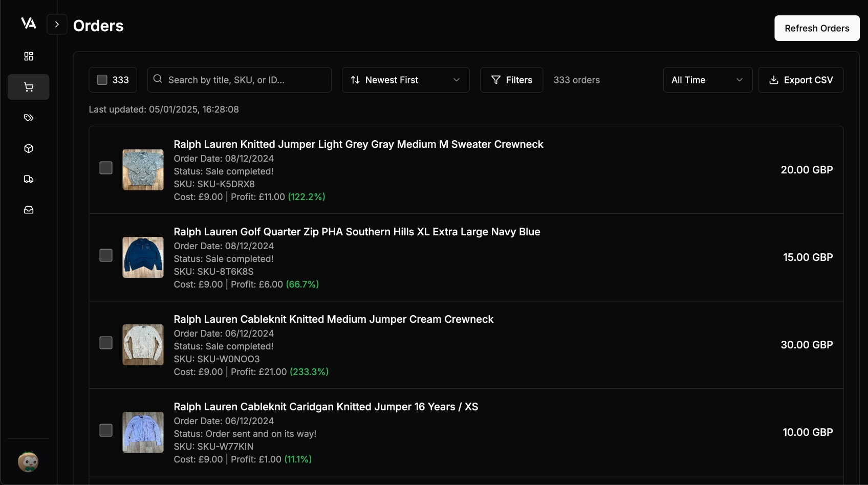The width and height of the screenshot is (868, 485).
Task: Expand the sidebar with the chevron arrow
Action: point(57,24)
